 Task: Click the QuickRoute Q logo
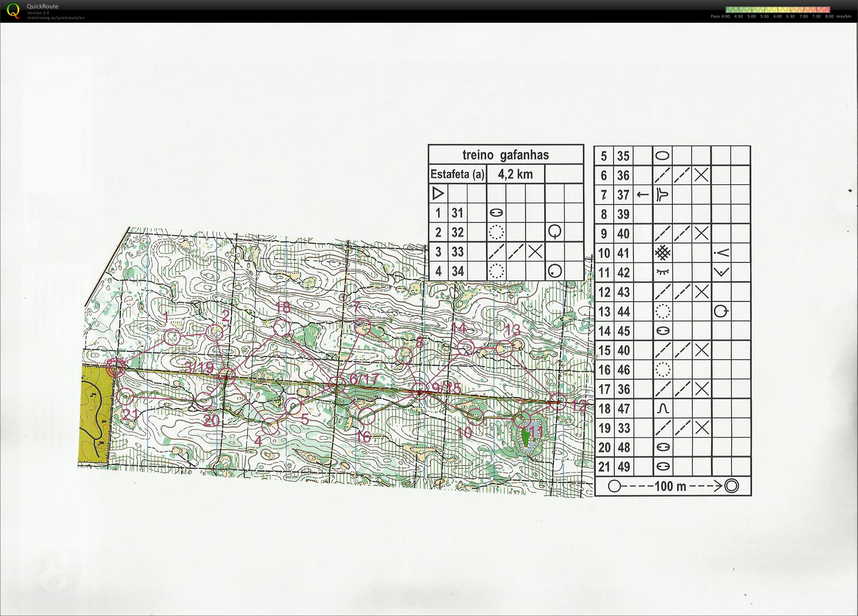click(13, 11)
